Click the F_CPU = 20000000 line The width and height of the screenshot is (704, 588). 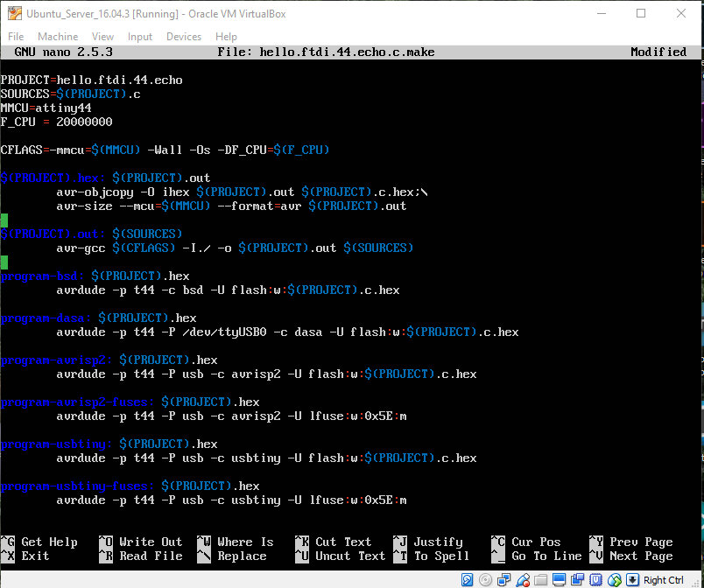click(x=56, y=122)
